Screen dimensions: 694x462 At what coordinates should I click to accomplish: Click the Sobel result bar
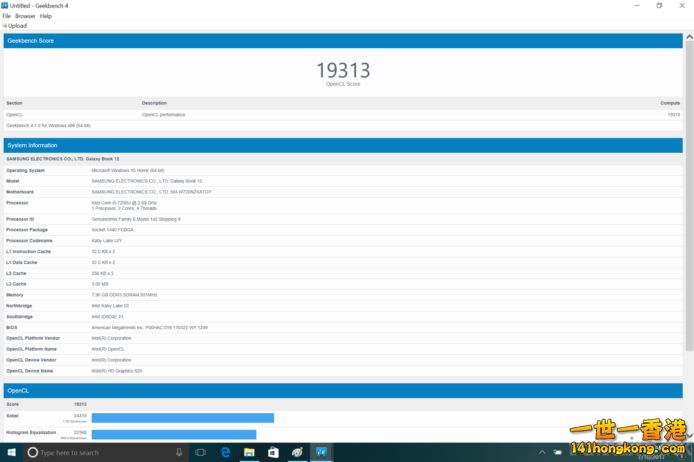pos(183,418)
